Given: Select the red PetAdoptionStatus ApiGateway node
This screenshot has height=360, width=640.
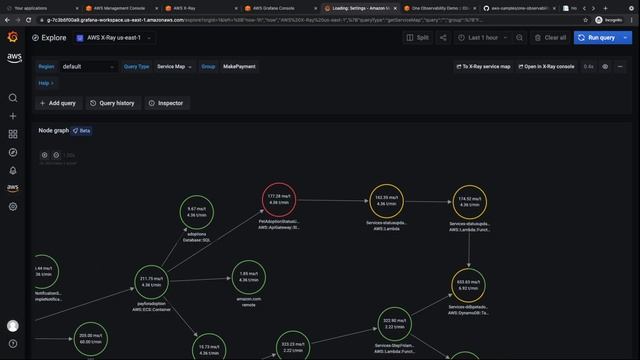Looking at the screenshot, I should (279, 200).
